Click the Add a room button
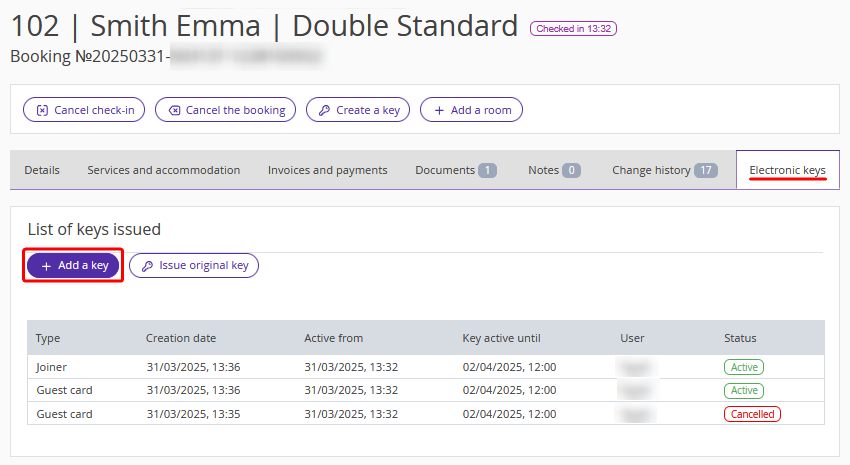850x465 pixels. click(471, 110)
